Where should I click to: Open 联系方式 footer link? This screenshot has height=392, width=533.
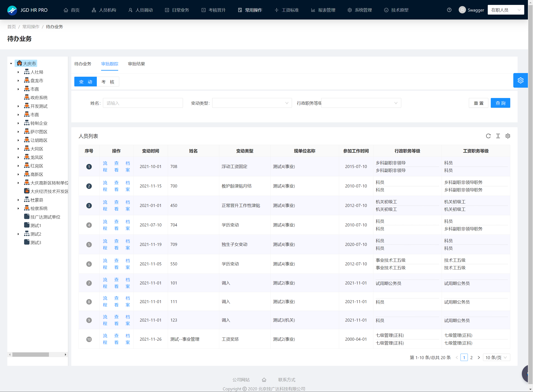[x=287, y=380]
